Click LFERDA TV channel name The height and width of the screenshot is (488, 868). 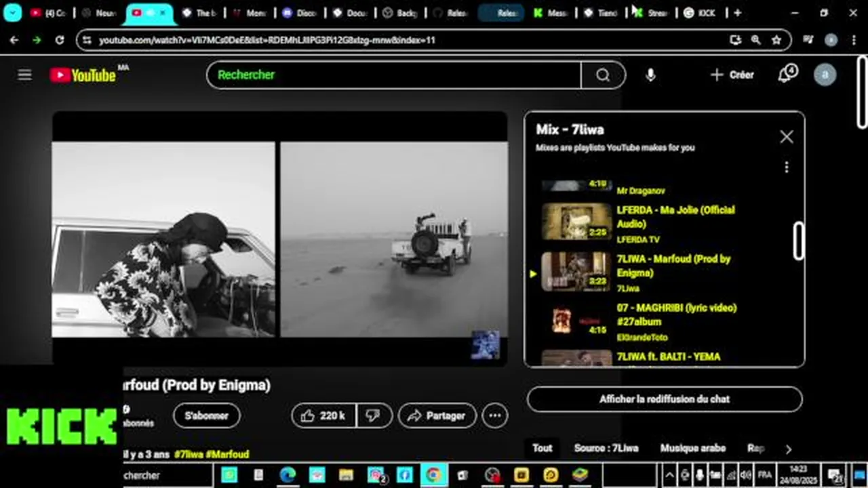(637, 239)
